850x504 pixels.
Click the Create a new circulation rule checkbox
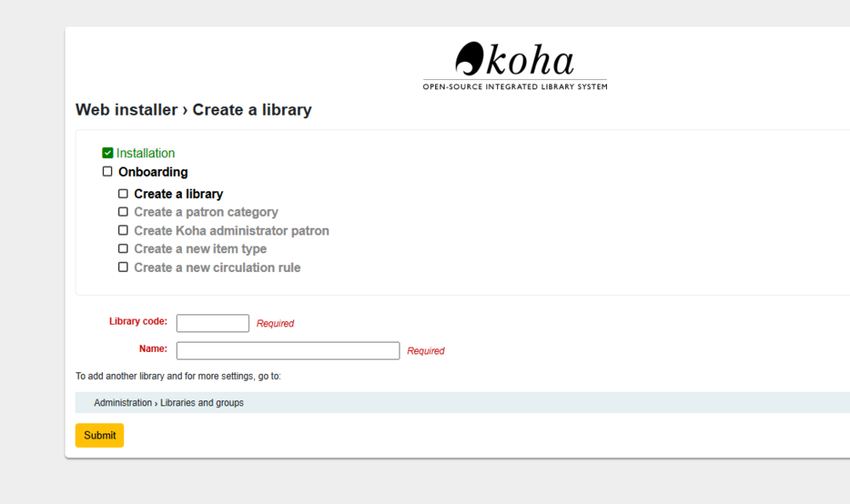[x=123, y=267]
